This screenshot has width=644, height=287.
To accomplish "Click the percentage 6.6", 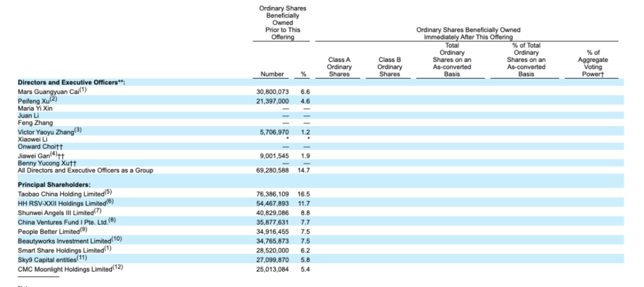I will point(305,93).
